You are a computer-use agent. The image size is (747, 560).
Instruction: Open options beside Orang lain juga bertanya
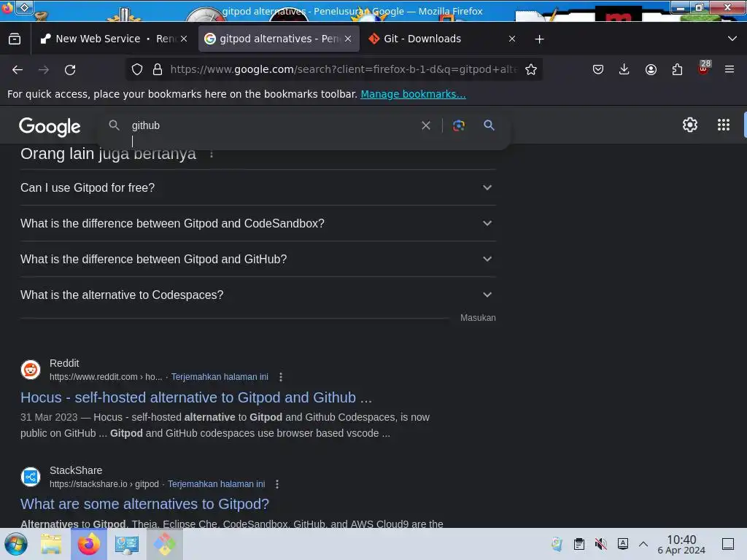(x=212, y=155)
